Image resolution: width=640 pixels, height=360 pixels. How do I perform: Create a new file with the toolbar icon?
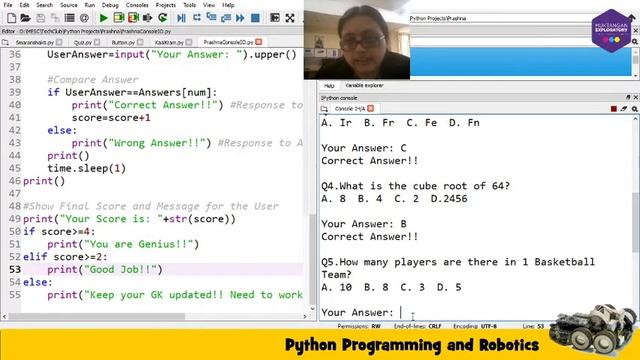click(x=11, y=18)
